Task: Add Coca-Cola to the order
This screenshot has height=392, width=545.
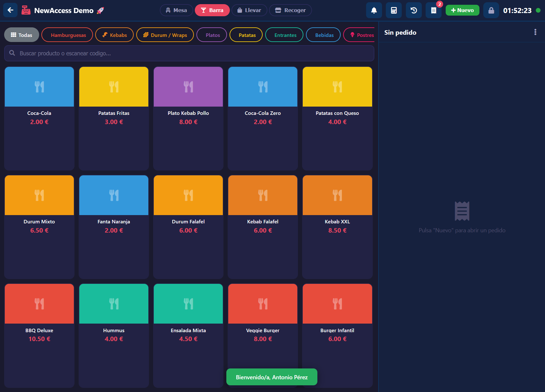Action: (x=39, y=118)
